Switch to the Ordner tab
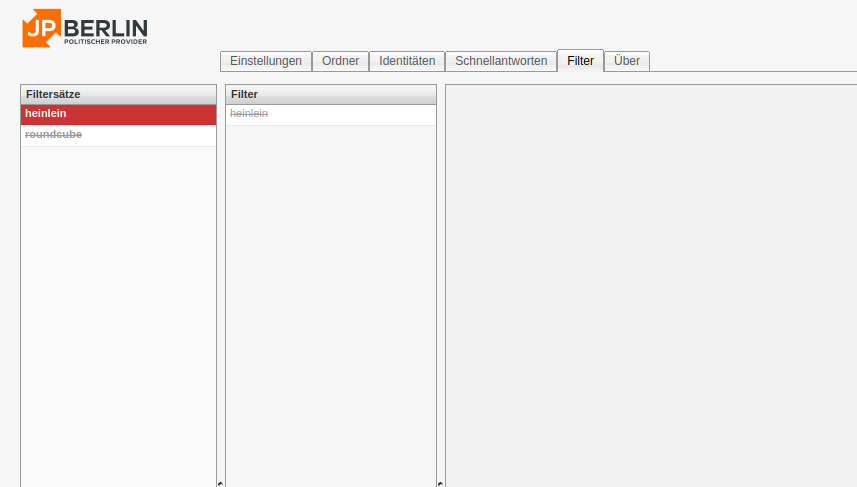 click(x=340, y=61)
